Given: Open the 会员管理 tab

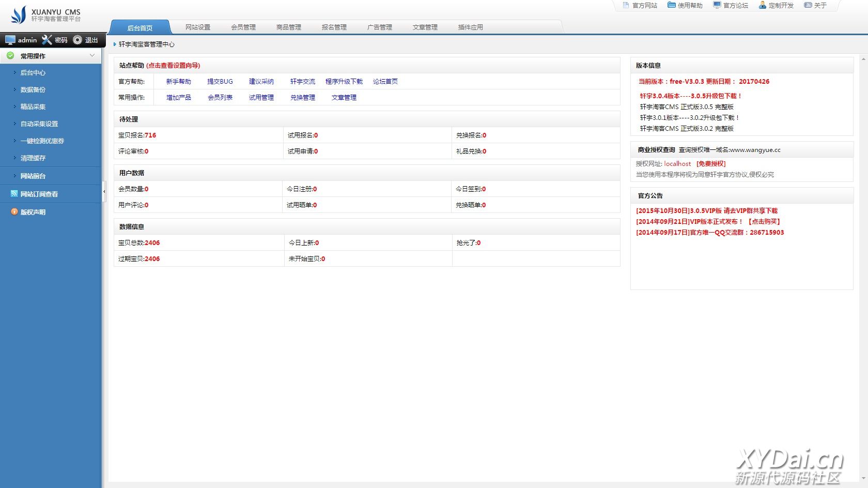Looking at the screenshot, I should [243, 27].
